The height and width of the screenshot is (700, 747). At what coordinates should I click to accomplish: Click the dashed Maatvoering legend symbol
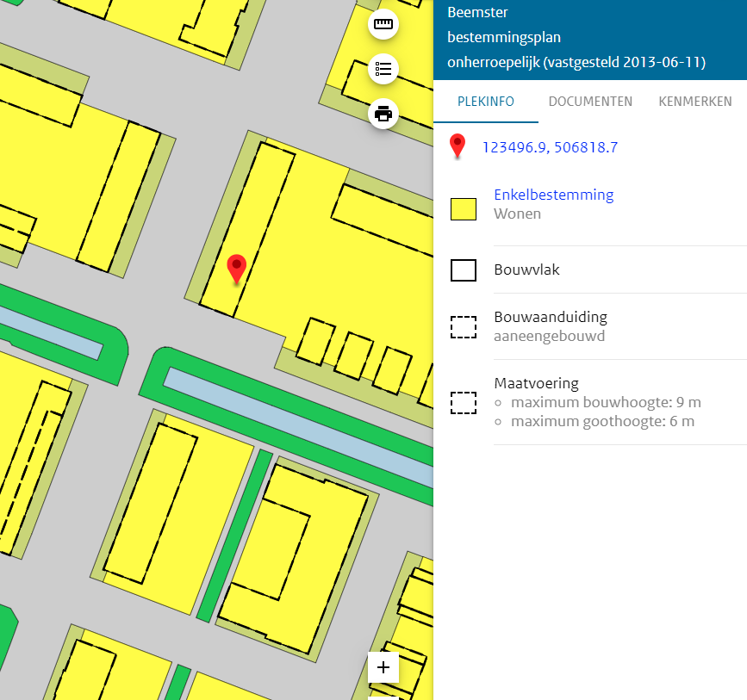click(x=464, y=403)
